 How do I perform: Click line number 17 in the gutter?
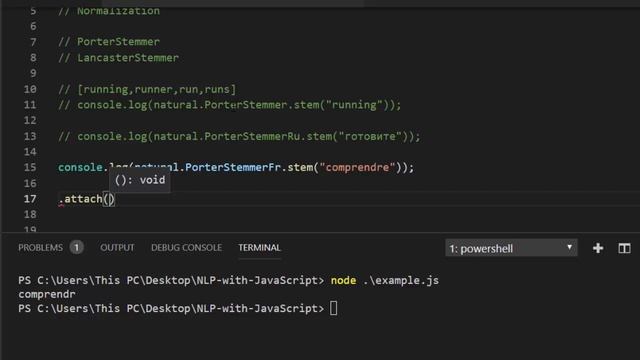click(30, 199)
